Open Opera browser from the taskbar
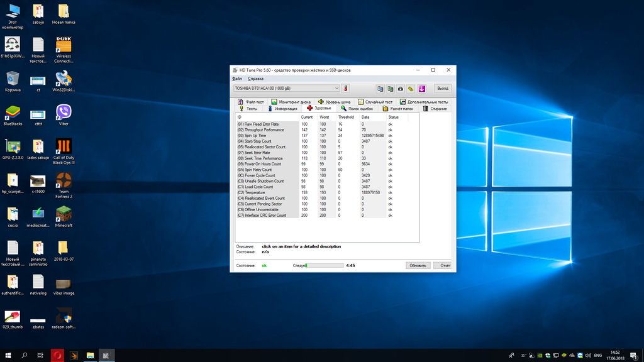Screen dimensions: 644x362 57,356
